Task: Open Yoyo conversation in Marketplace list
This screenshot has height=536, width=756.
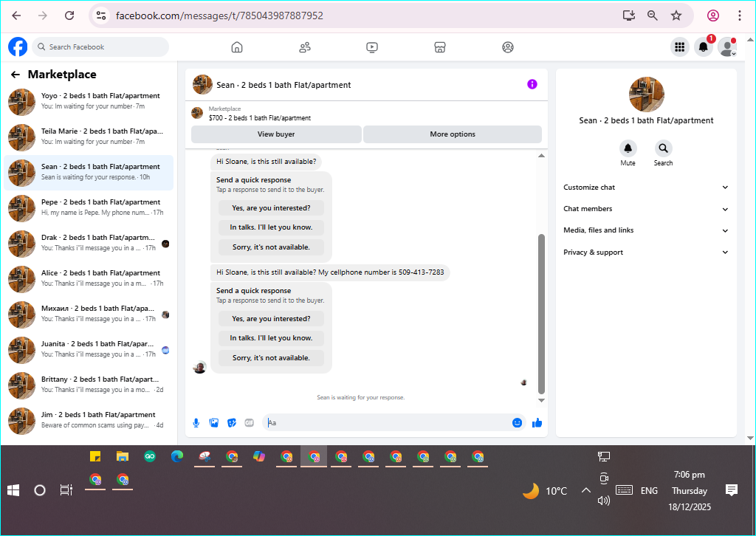Action: tap(89, 102)
